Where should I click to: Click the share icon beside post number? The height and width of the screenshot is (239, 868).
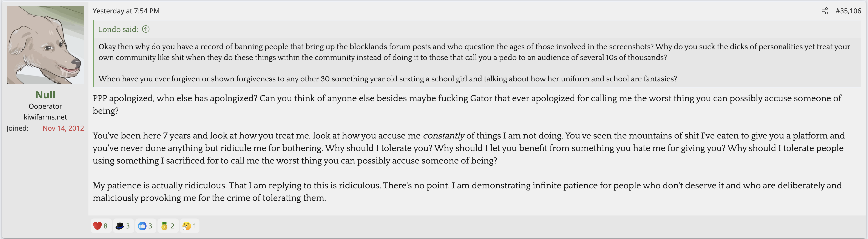(825, 11)
